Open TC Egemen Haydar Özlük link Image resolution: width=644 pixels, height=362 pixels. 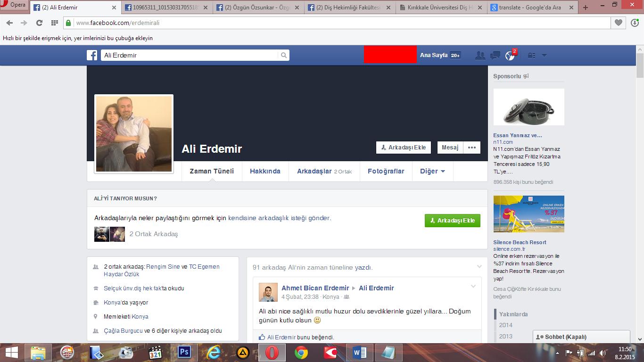coord(162,270)
